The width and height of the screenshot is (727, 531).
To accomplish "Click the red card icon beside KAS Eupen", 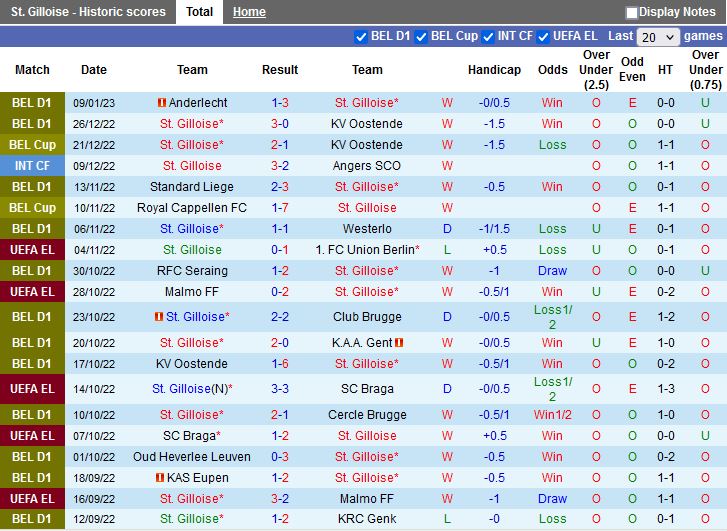I will click(x=159, y=477).
